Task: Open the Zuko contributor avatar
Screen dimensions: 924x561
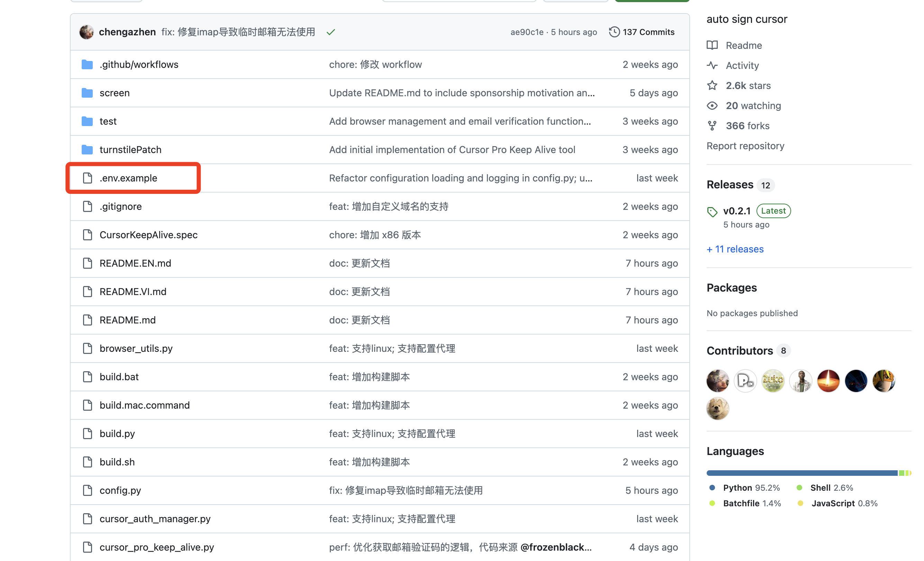Action: 773,381
